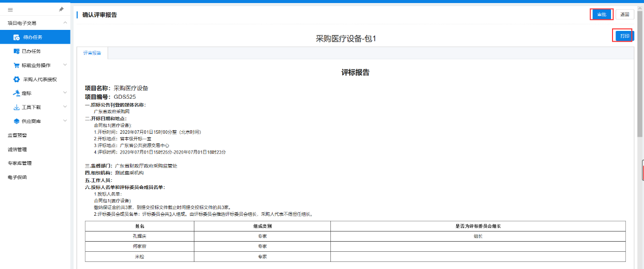644x269 pixels.
Task: Click the 返回 button
Action: point(624,15)
